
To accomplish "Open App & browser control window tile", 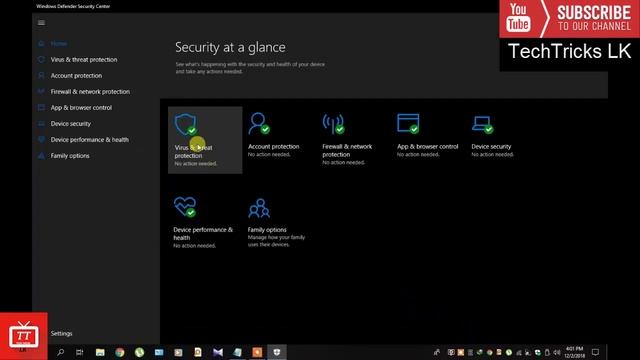I will pyautogui.click(x=427, y=136).
